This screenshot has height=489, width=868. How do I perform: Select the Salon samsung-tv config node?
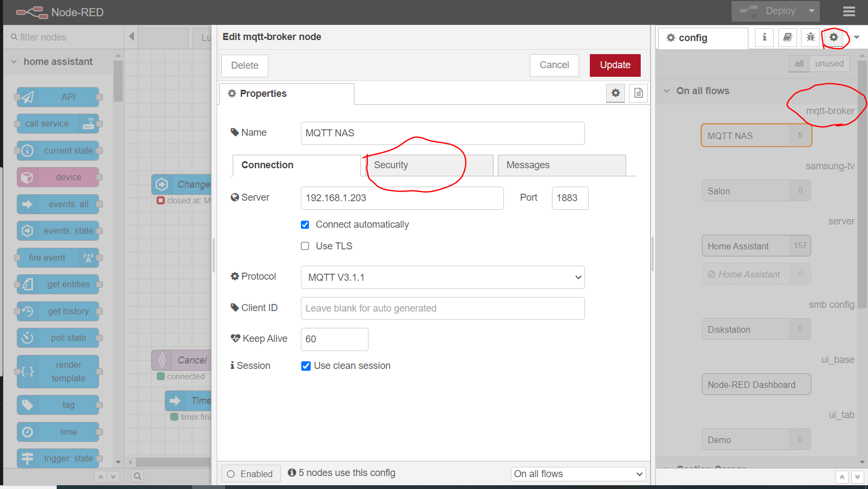[756, 191]
